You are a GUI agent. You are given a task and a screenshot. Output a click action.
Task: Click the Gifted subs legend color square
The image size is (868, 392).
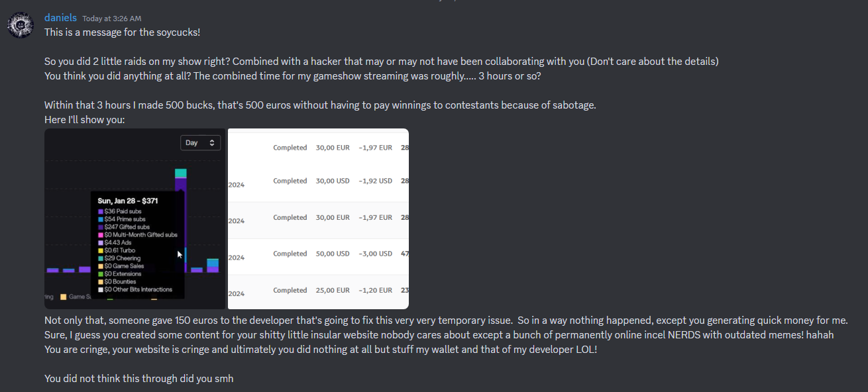coord(101,227)
